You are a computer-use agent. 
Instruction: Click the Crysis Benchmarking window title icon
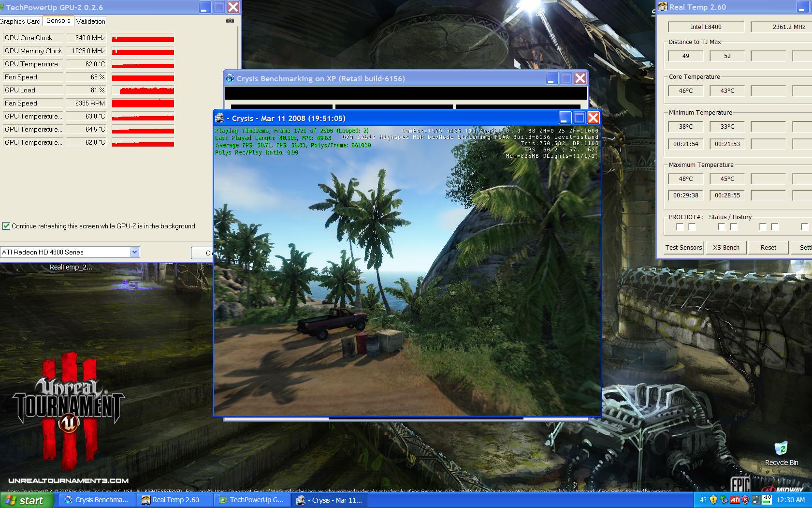click(230, 78)
